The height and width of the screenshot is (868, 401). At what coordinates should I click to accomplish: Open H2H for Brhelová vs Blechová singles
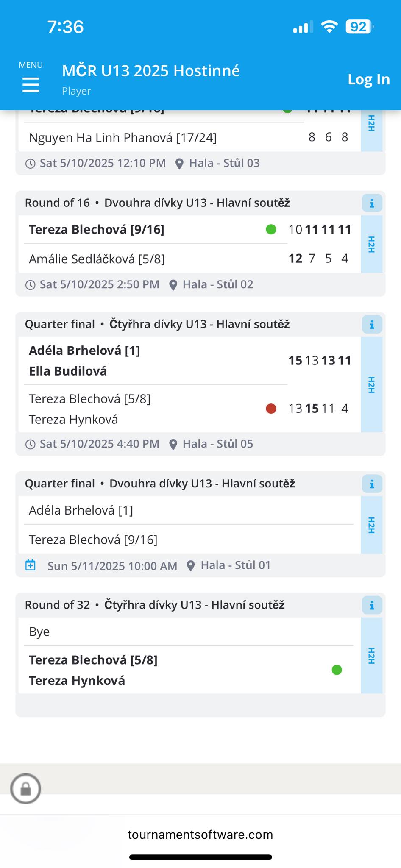point(371,525)
